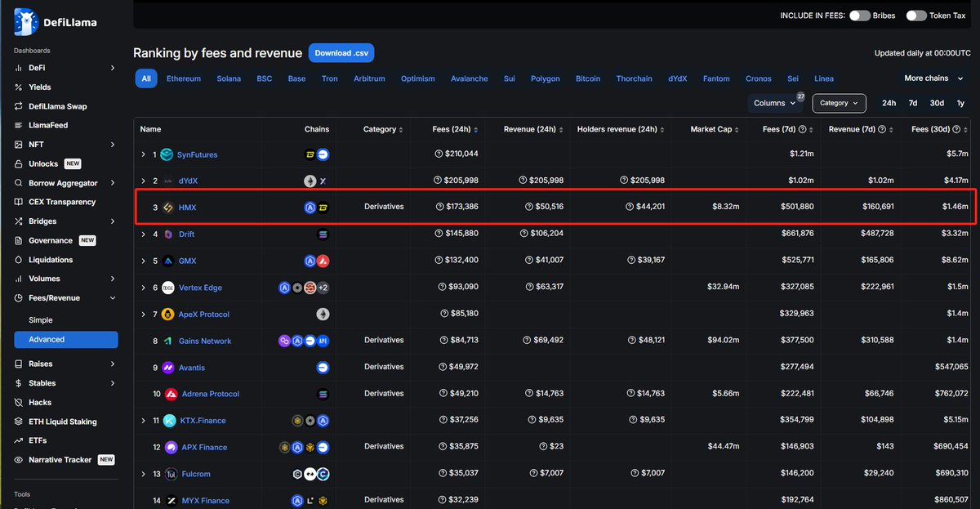Image resolution: width=980 pixels, height=509 pixels.
Task: Sort by Fees (24h) column
Action: pos(455,129)
